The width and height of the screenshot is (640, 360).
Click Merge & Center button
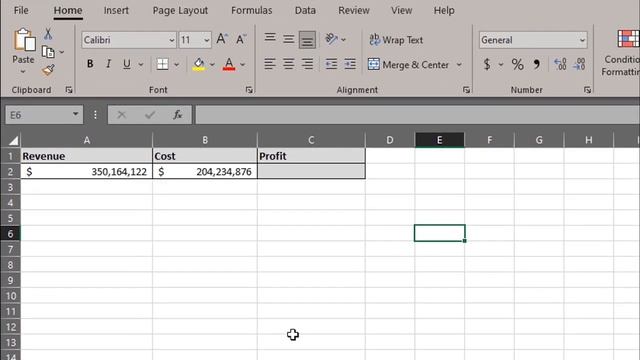pyautogui.click(x=408, y=64)
